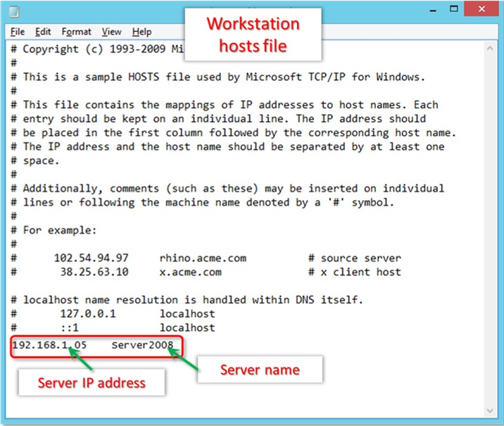
Task: Click the '# For example:' line
Action: (53, 230)
